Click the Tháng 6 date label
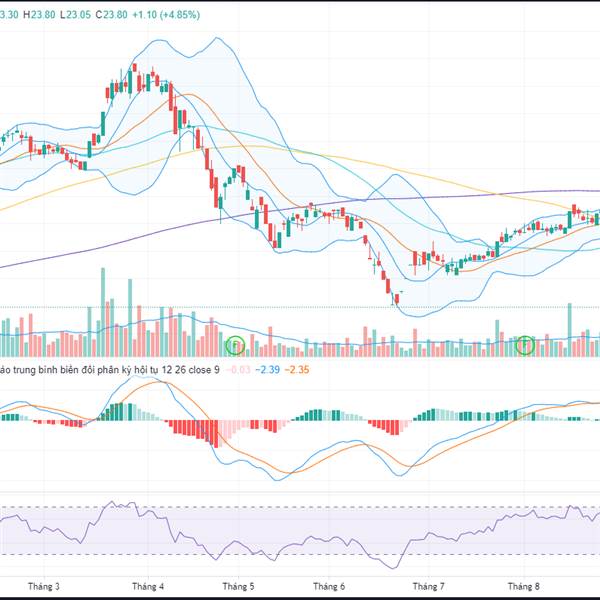Image resolution: width=600 pixels, height=600 pixels. pyautogui.click(x=329, y=586)
